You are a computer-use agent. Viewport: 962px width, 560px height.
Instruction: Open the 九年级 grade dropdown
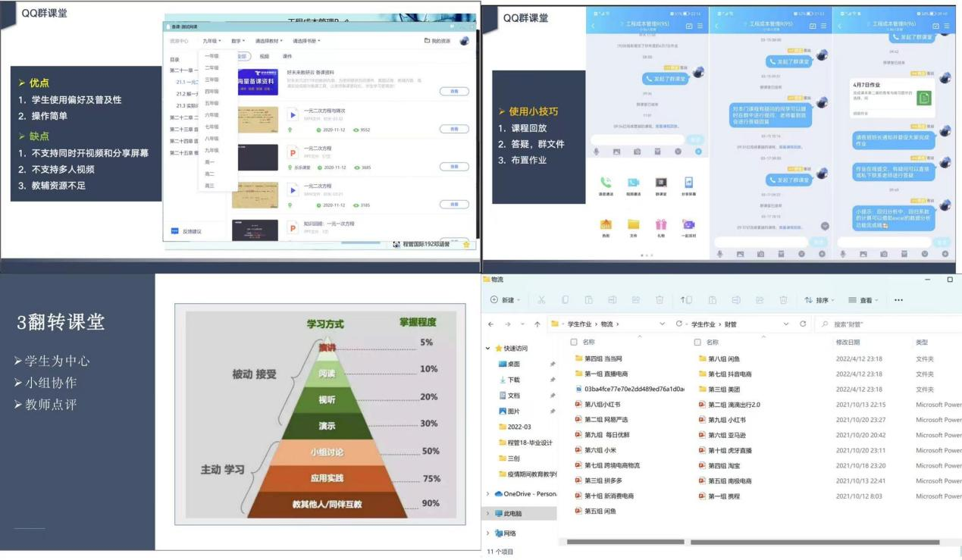(212, 41)
